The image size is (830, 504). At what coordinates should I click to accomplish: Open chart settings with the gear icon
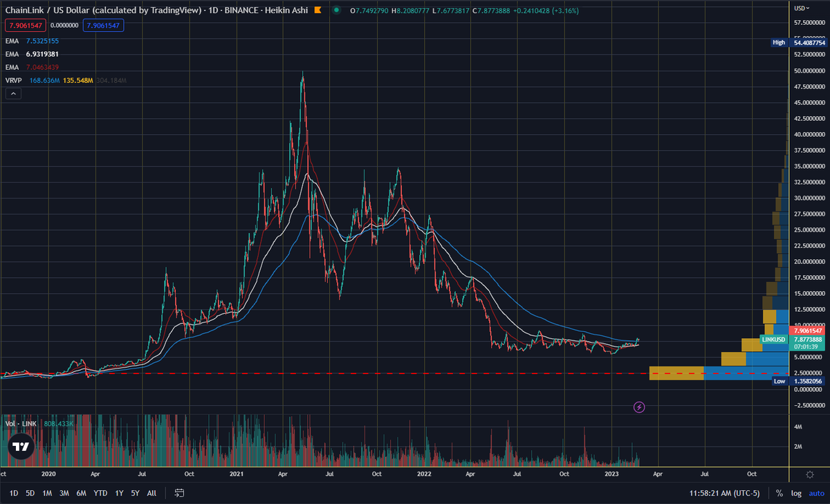click(x=809, y=474)
